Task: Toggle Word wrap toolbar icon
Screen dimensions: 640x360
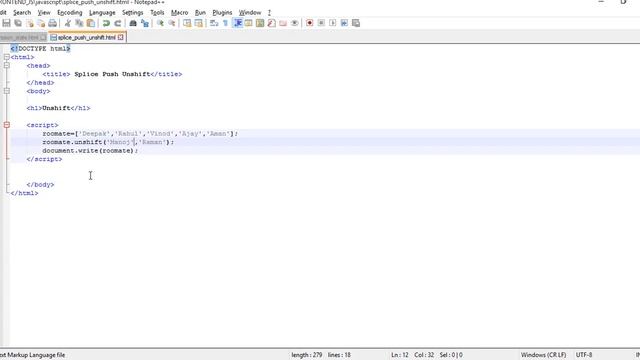Action: pos(214,23)
